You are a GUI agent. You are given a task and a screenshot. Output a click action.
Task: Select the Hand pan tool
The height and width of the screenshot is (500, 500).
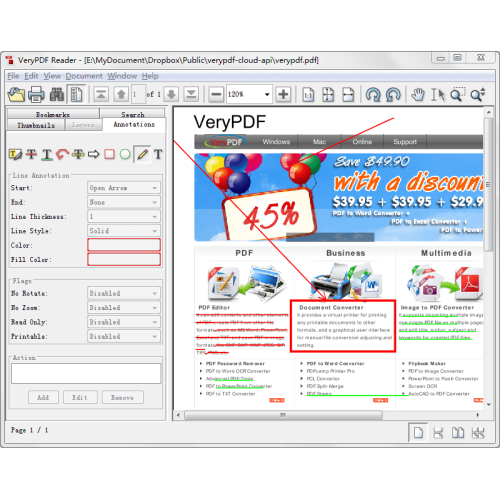[417, 95]
